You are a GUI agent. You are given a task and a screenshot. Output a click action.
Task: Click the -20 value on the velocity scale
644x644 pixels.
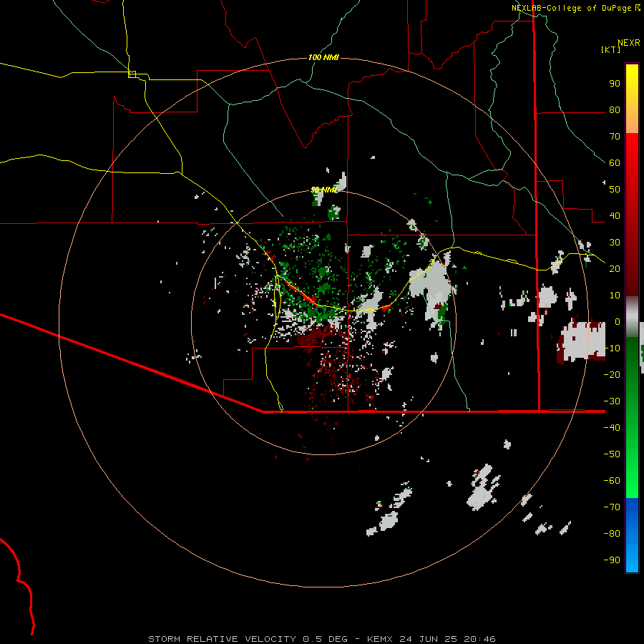(x=612, y=374)
